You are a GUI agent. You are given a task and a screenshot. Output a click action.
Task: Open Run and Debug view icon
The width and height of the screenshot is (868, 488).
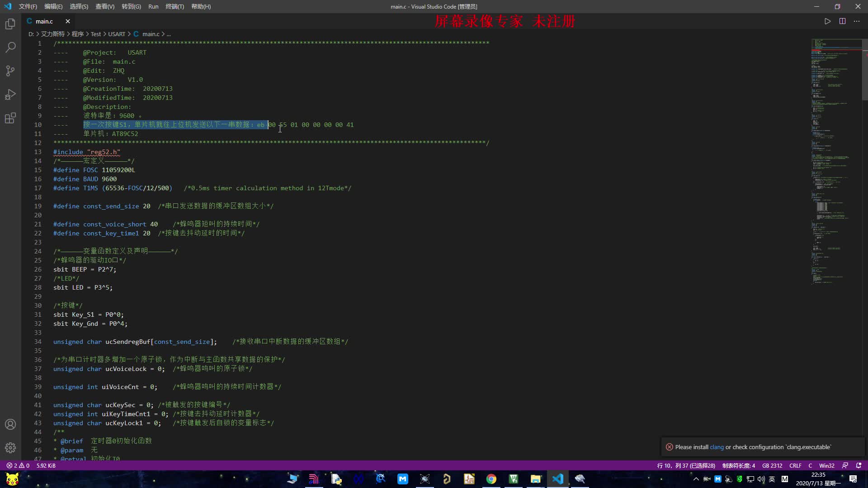pos(10,94)
